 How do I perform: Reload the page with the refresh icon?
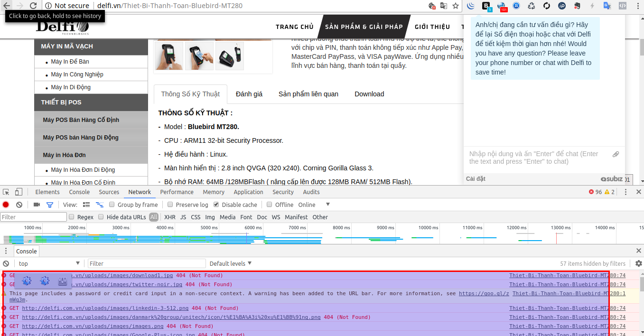tap(33, 6)
